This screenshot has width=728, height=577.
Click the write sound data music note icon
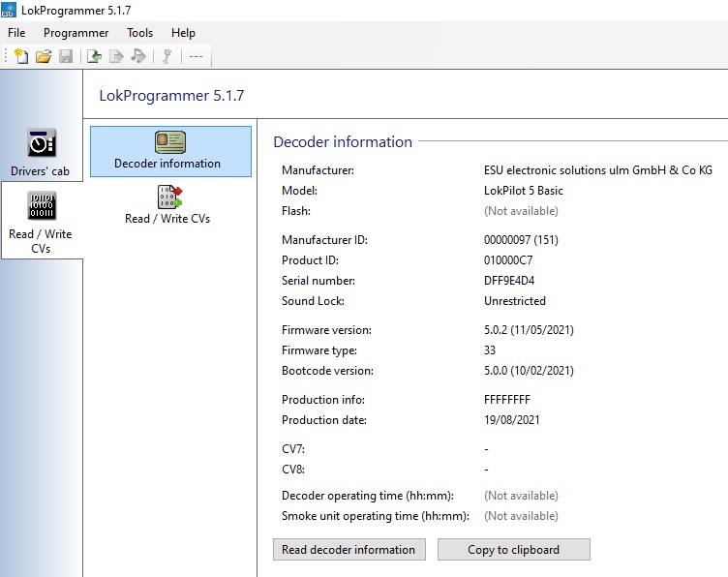point(137,56)
